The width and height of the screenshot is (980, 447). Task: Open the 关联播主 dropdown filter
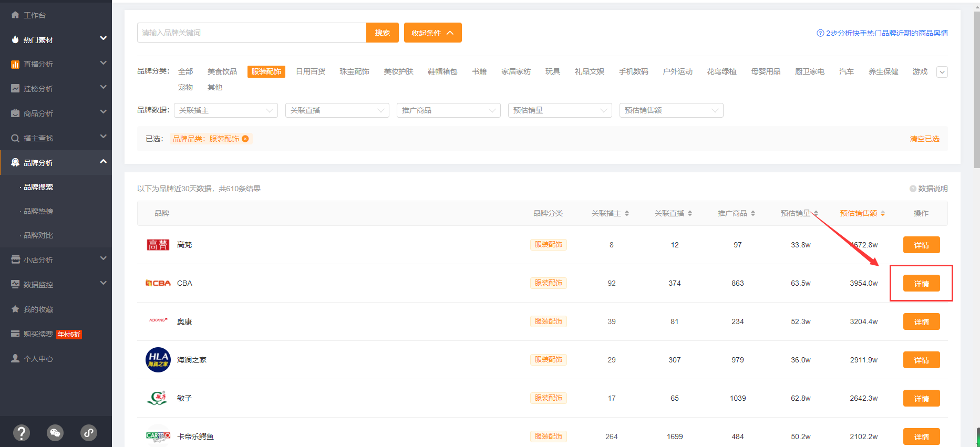tap(226, 110)
